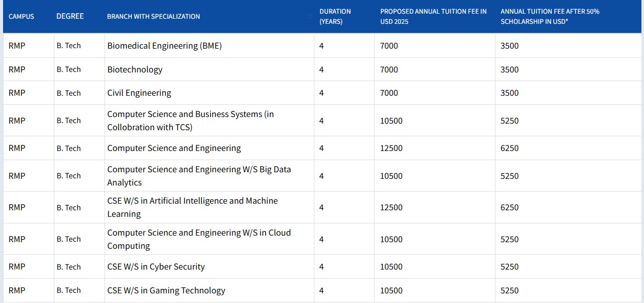Select RMP in Biomedical Engineering row
The image size is (644, 303).
click(17, 46)
